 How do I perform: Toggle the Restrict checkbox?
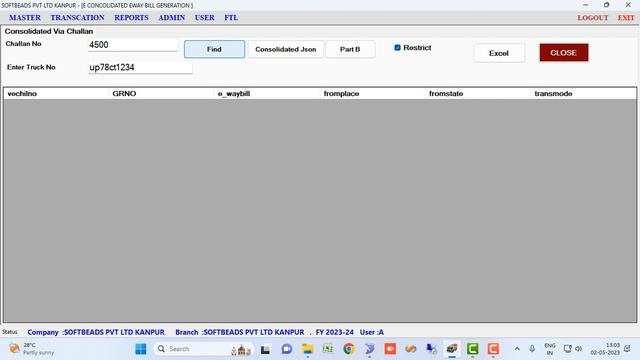point(397,48)
